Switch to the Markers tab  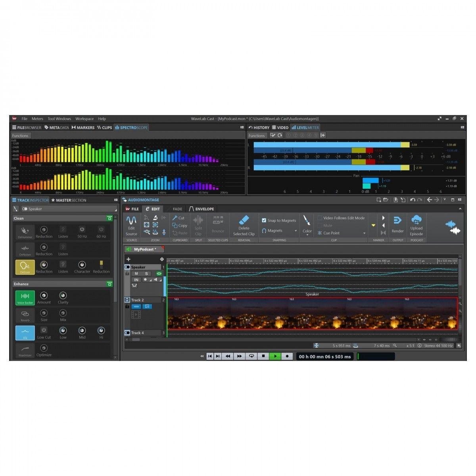pos(83,128)
